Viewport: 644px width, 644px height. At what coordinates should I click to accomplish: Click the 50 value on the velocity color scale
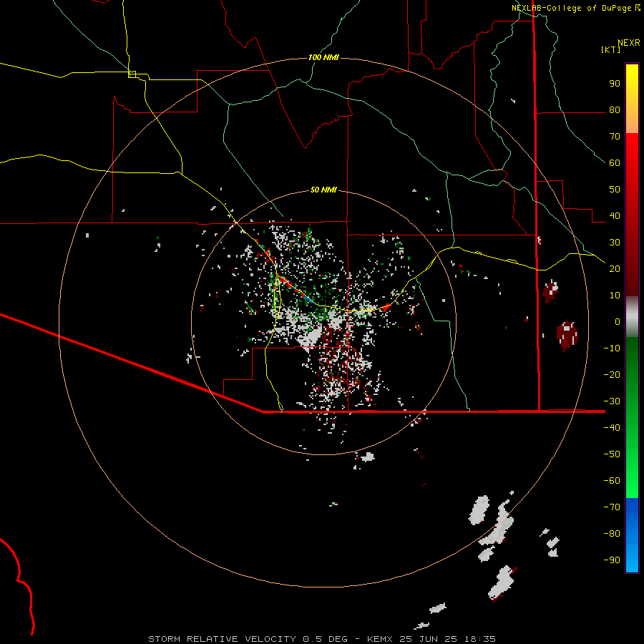pos(615,190)
